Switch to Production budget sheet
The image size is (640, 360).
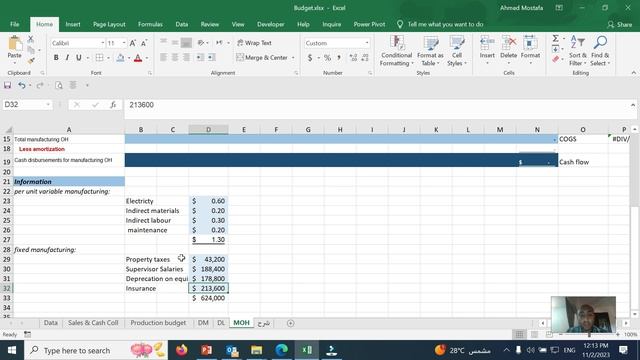[x=158, y=323]
